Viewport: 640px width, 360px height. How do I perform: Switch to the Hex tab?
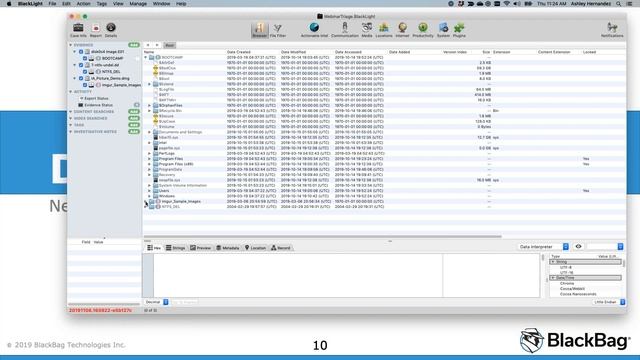click(x=154, y=248)
